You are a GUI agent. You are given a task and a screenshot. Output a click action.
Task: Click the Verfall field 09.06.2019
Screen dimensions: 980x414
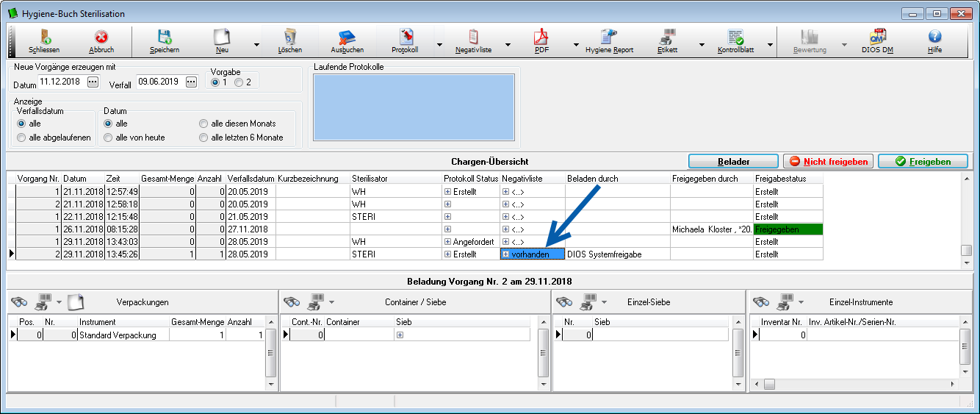pyautogui.click(x=161, y=82)
